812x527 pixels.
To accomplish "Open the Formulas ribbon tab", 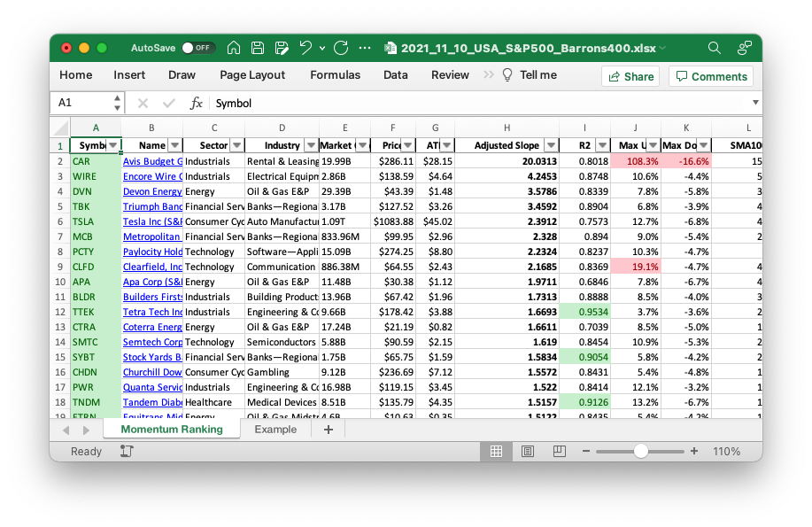I will point(335,75).
